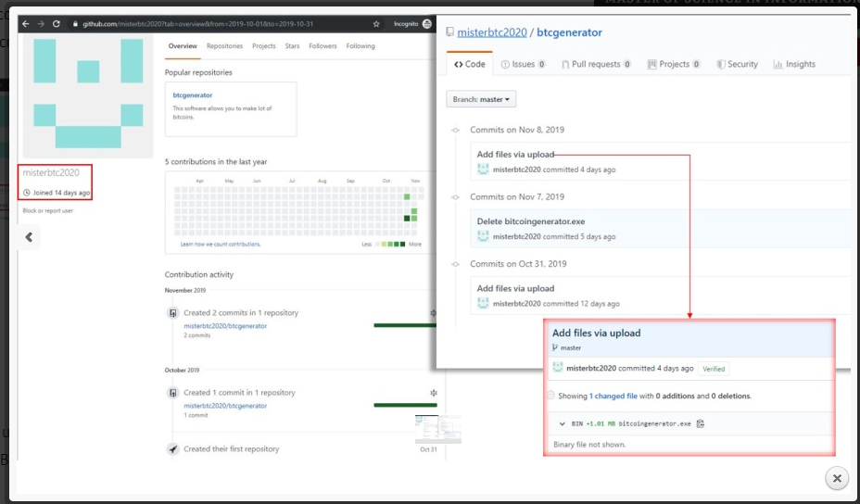Click Block or report user link
This screenshot has height=504, width=860.
click(47, 211)
